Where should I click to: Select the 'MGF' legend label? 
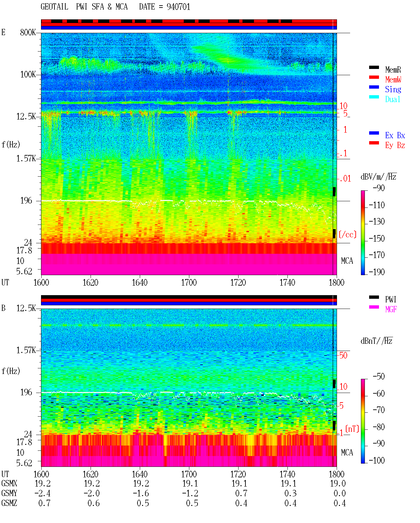pos(391,309)
